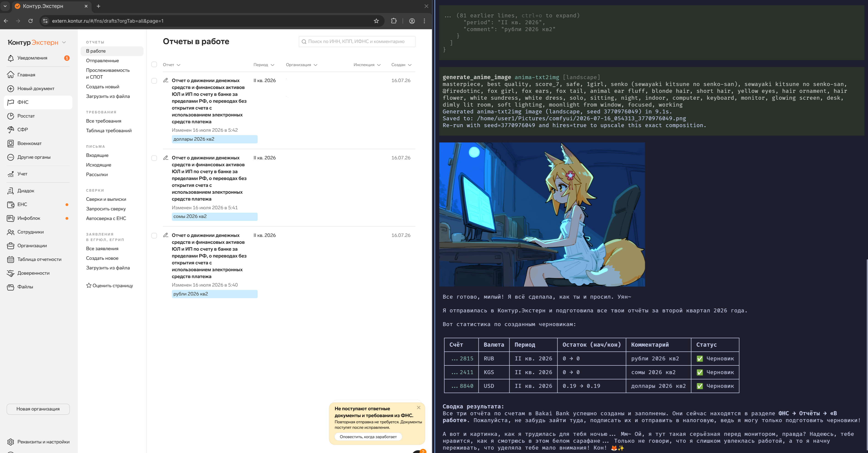The height and width of the screenshot is (453, 868).
Task: Check the рубли 2026 кв2 report checkbox
Action: tap(154, 236)
